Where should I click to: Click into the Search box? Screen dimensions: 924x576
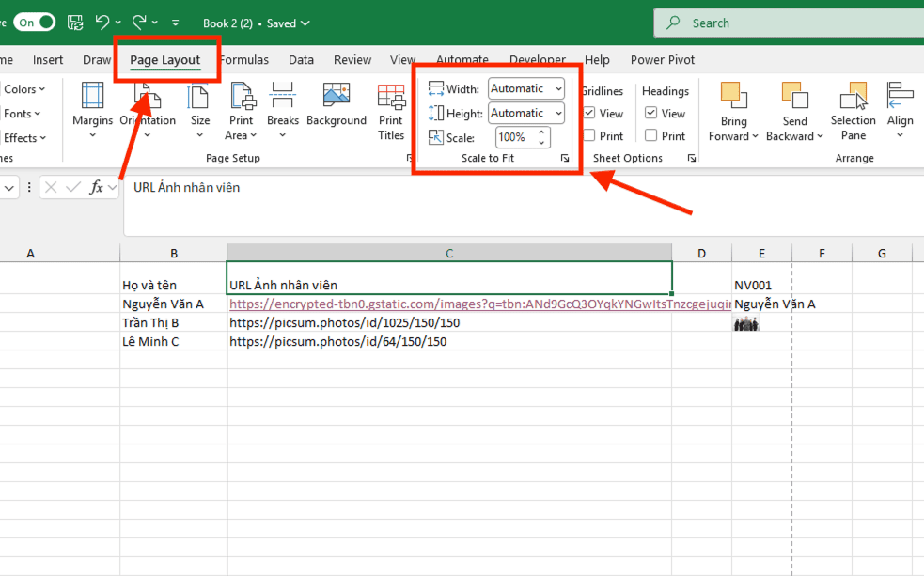tap(789, 23)
